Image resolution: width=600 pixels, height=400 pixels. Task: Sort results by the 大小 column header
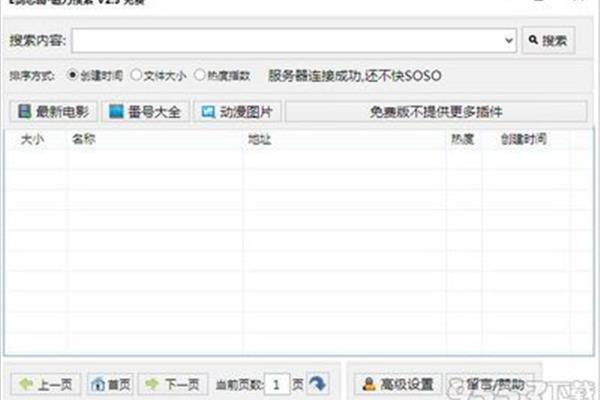(x=32, y=139)
